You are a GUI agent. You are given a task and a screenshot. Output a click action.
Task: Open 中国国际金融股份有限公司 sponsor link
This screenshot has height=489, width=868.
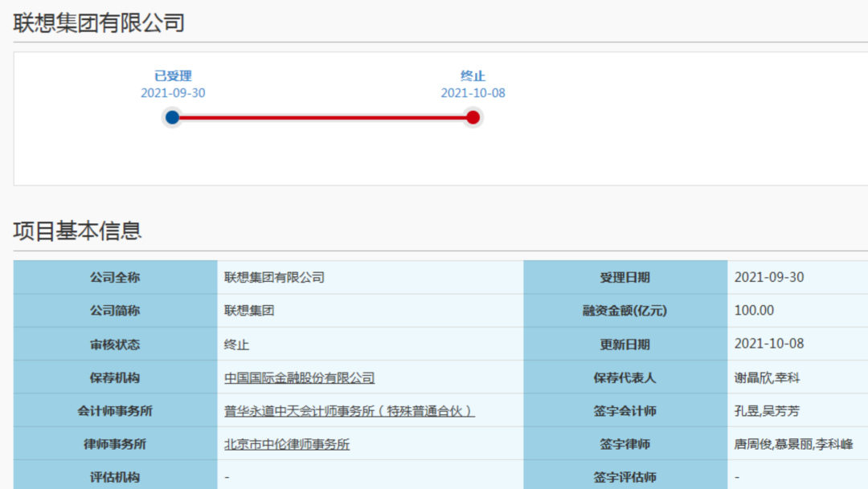(x=299, y=378)
